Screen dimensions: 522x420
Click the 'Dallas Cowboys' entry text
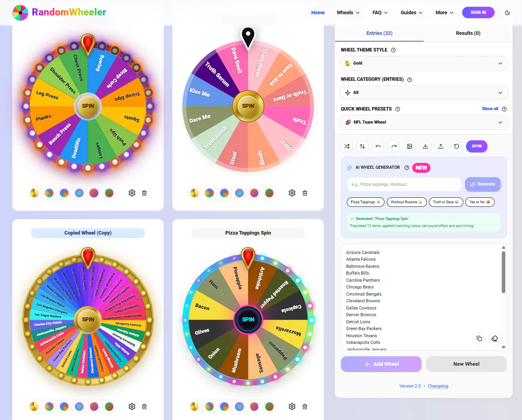pos(361,308)
